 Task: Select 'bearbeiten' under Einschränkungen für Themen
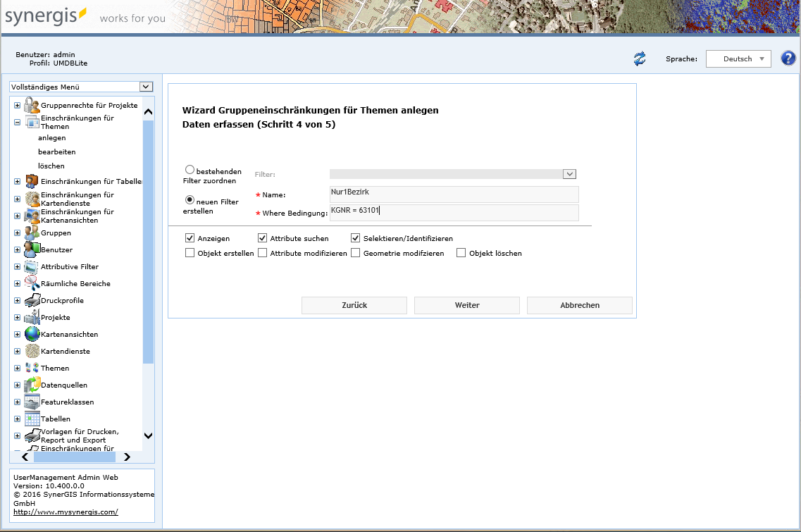click(x=56, y=152)
